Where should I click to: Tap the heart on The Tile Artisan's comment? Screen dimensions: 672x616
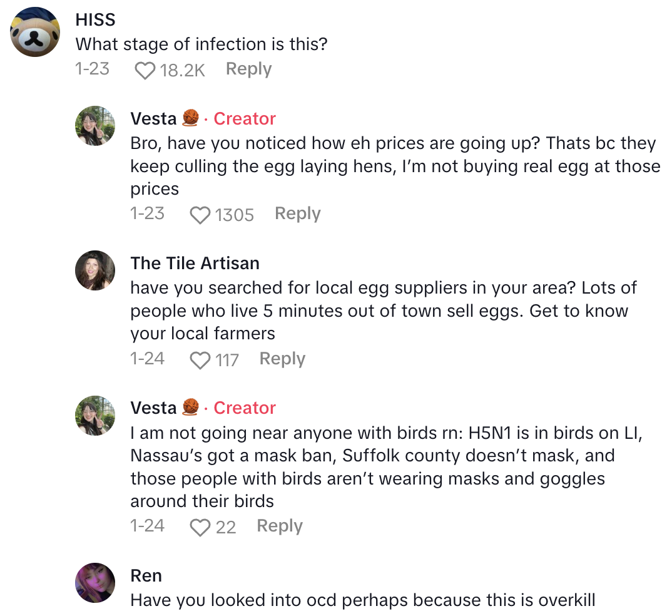[x=200, y=360]
